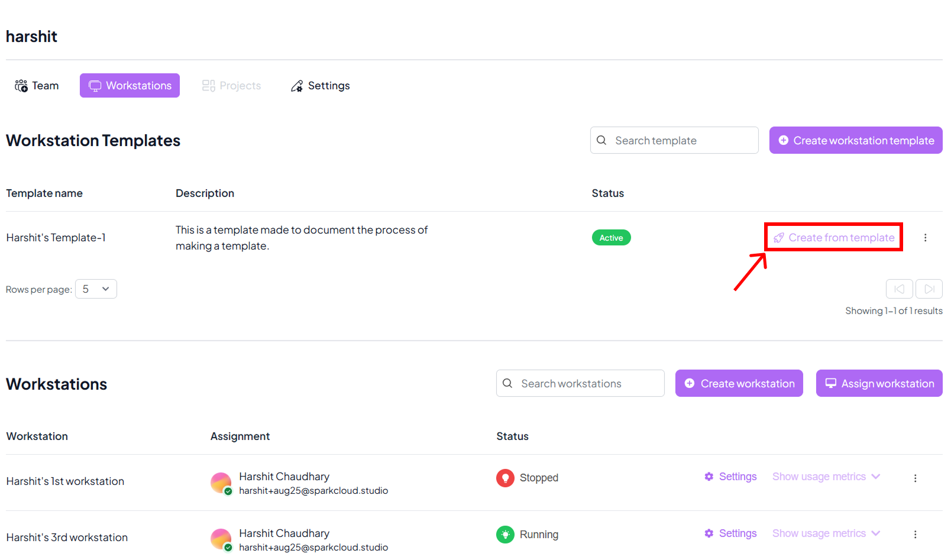Open Rows per page dropdown
This screenshot has width=951, height=560.
pos(96,289)
